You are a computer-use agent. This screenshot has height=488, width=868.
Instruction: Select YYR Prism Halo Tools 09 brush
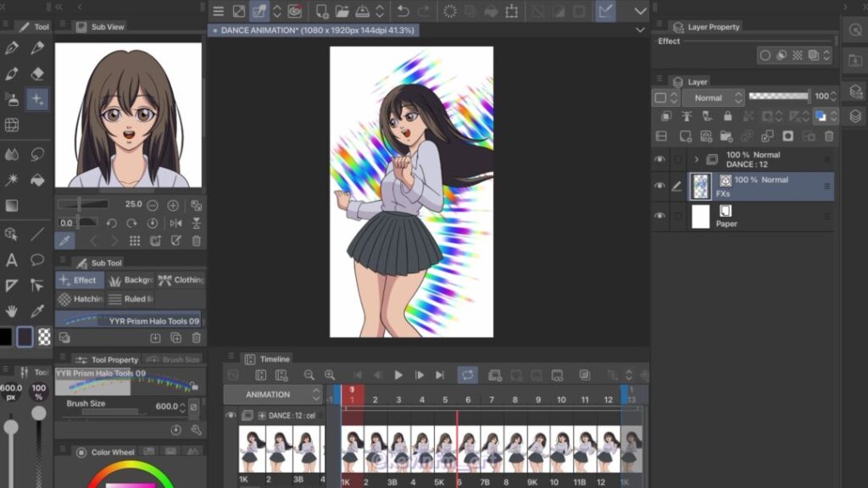click(129, 320)
